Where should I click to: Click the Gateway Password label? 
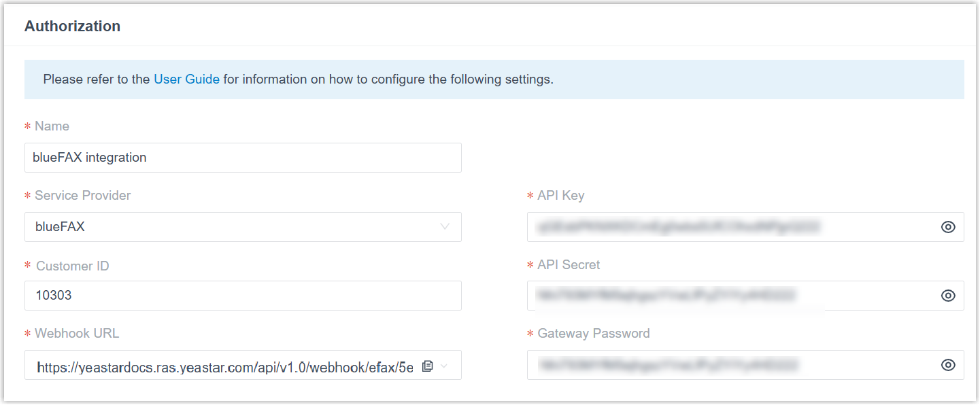point(593,334)
